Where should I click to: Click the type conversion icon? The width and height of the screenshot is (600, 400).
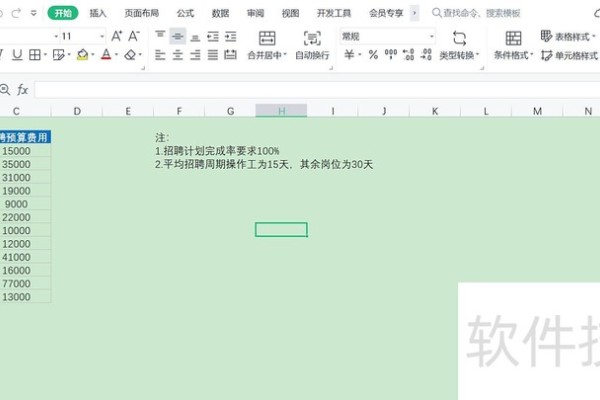point(459,38)
